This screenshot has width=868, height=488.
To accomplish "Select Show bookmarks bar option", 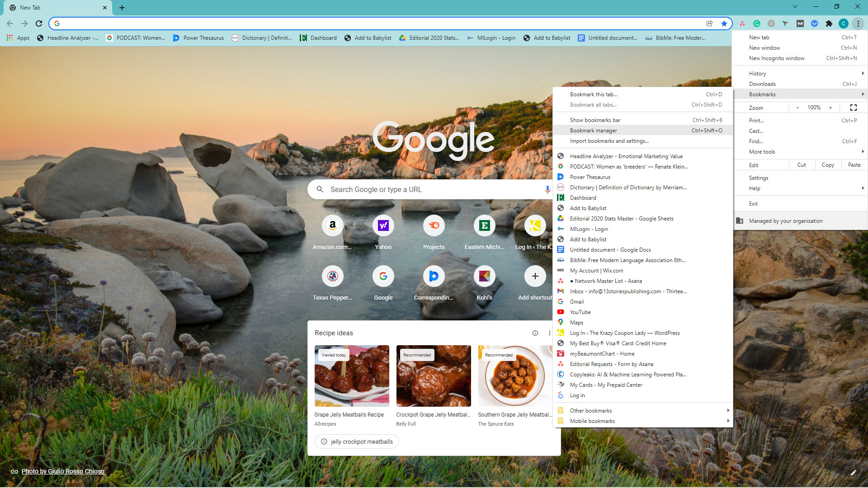I will (595, 120).
